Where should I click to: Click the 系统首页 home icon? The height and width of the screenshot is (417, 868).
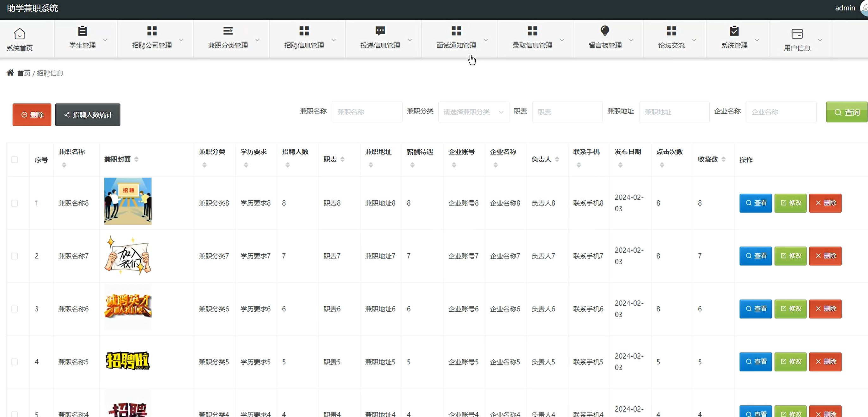pos(20,34)
